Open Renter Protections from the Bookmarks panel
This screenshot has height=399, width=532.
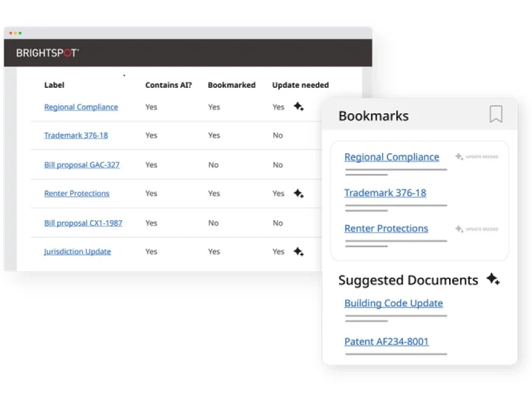386,228
